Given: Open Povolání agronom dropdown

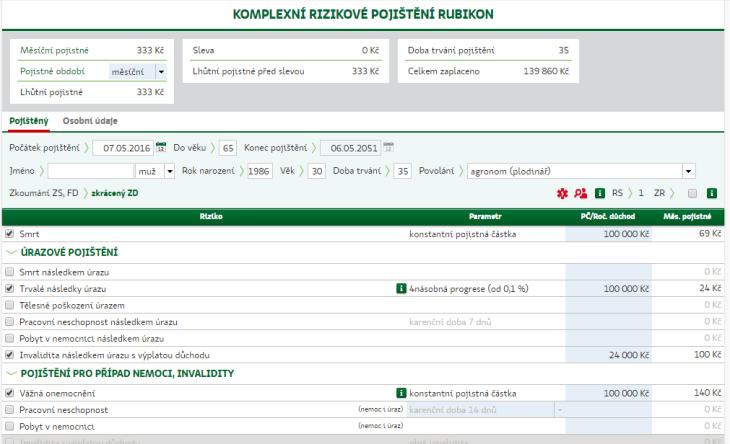Looking at the screenshot, I should pyautogui.click(x=689, y=171).
